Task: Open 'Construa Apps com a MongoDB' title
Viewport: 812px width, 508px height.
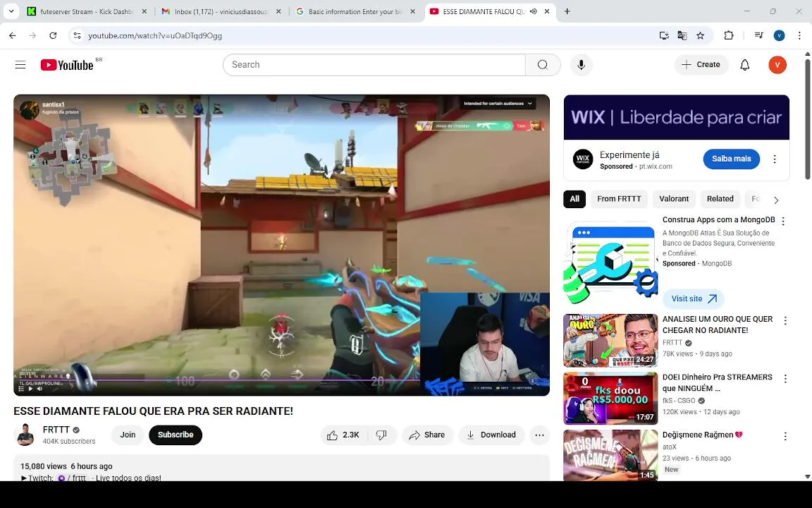Action: click(718, 220)
